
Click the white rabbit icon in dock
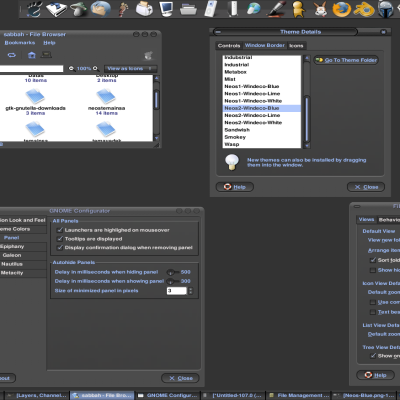320,9
